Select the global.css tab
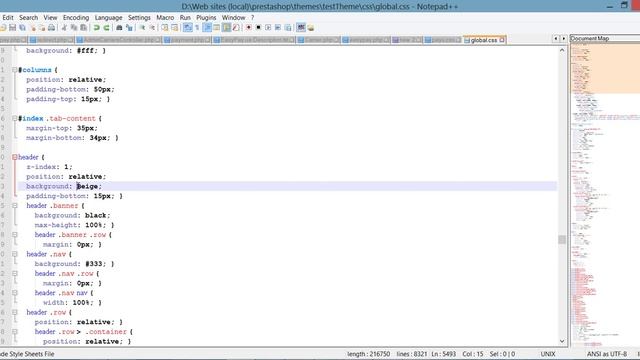 [x=483, y=40]
